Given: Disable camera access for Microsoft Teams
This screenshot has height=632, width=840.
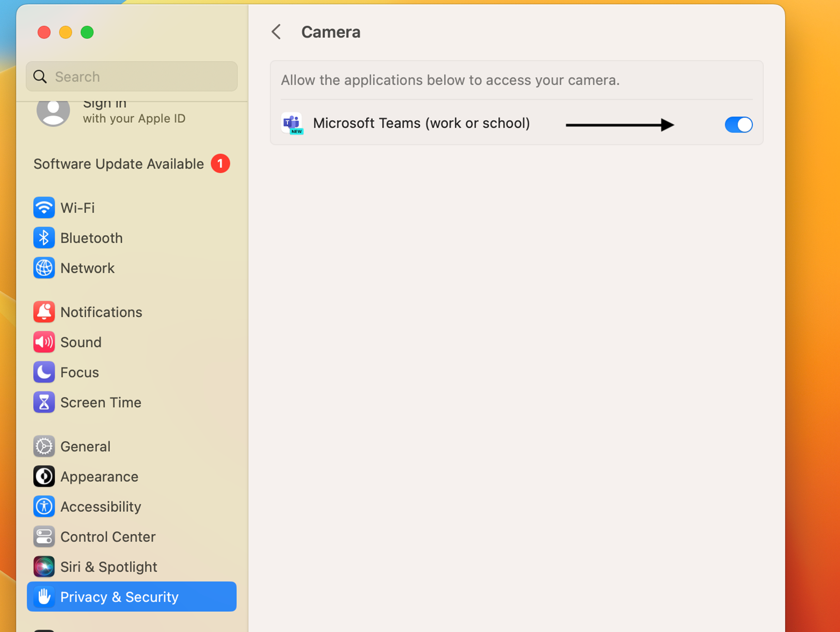Looking at the screenshot, I should [738, 124].
